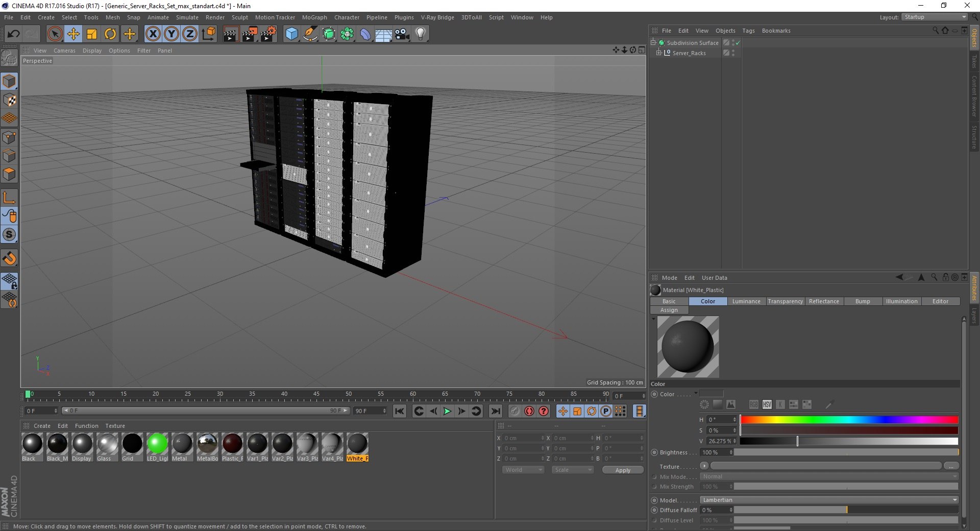Switch color mode to HSV
This screenshot has height=531, width=980.
[x=767, y=404]
